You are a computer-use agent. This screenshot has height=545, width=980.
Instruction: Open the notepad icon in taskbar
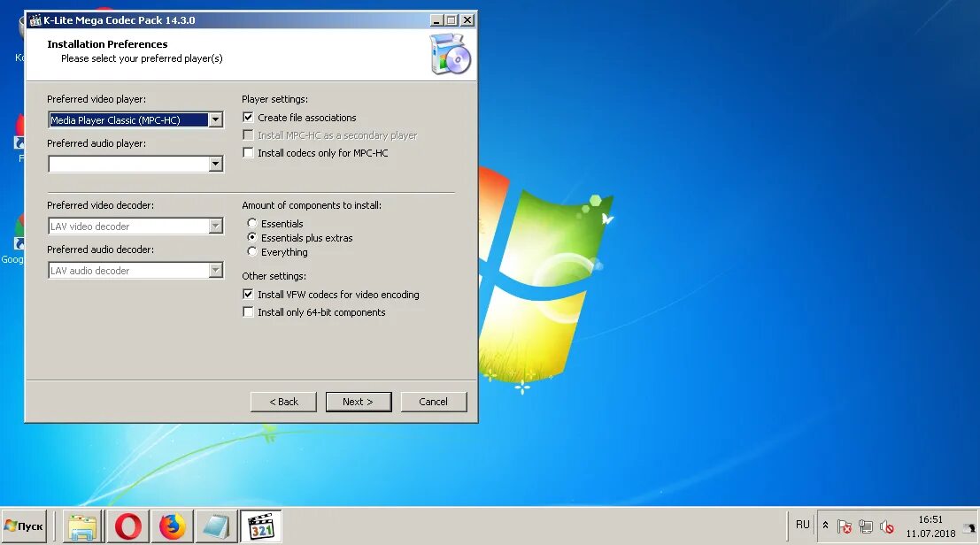click(x=216, y=526)
